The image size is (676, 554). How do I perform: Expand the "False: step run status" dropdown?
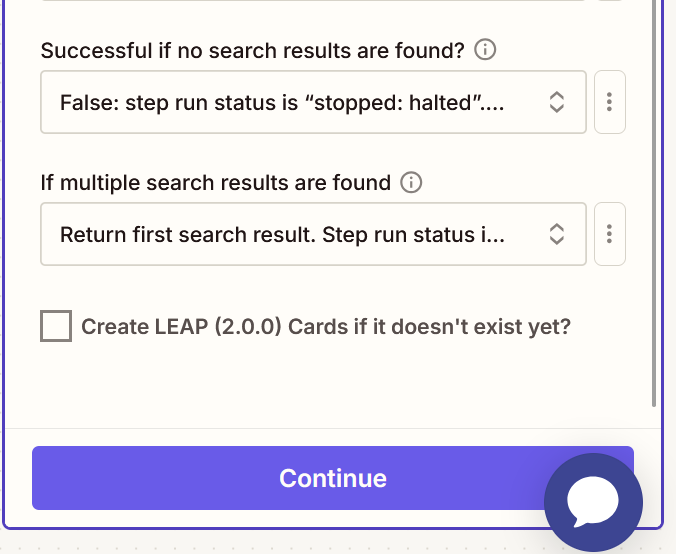click(x=300, y=102)
